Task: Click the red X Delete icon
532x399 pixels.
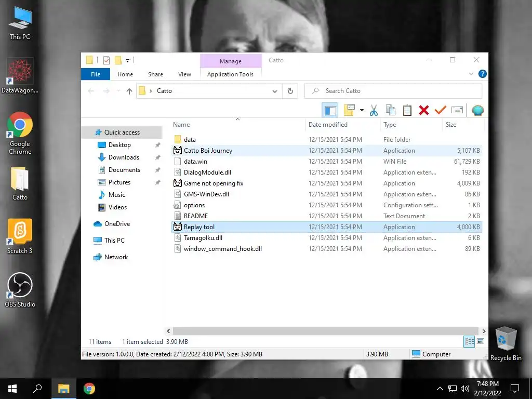Action: pos(424,110)
